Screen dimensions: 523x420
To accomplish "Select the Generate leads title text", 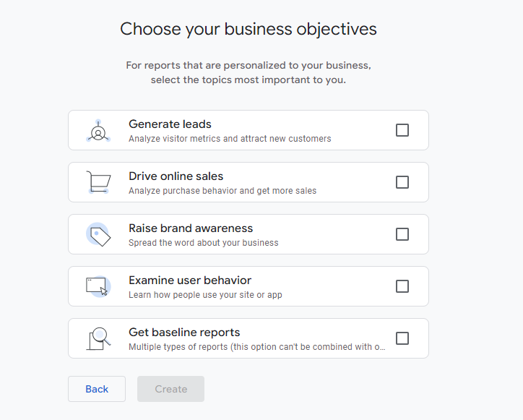I will (x=170, y=124).
